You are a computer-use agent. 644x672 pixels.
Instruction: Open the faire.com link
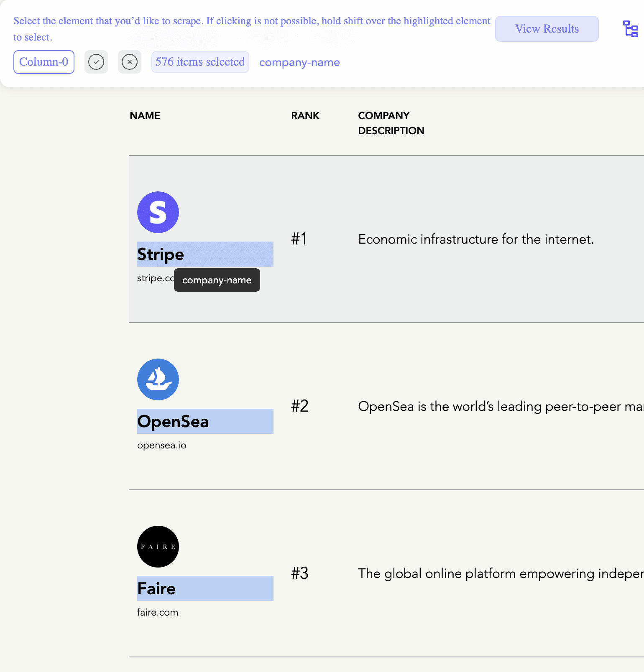click(x=158, y=612)
